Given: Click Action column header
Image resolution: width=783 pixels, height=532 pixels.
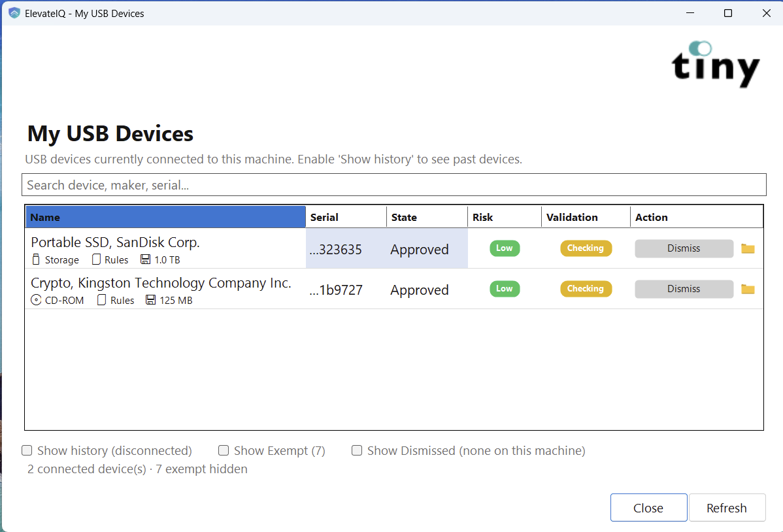Looking at the screenshot, I should 697,217.
